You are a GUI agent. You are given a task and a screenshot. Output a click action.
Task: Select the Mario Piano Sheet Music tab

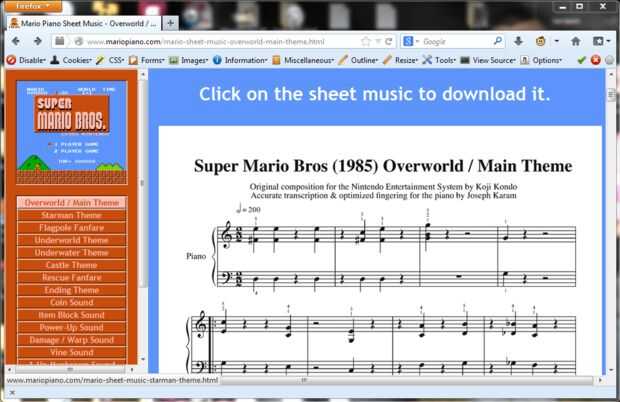tap(84, 23)
